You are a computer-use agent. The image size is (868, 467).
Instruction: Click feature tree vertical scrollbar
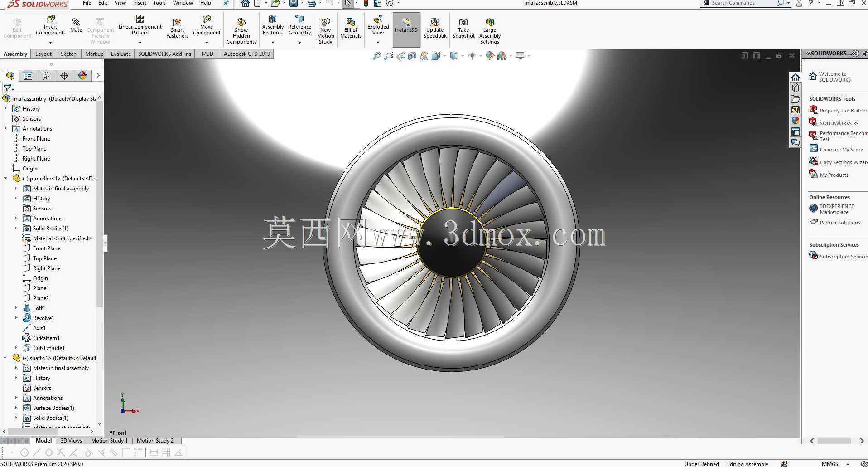click(100, 204)
